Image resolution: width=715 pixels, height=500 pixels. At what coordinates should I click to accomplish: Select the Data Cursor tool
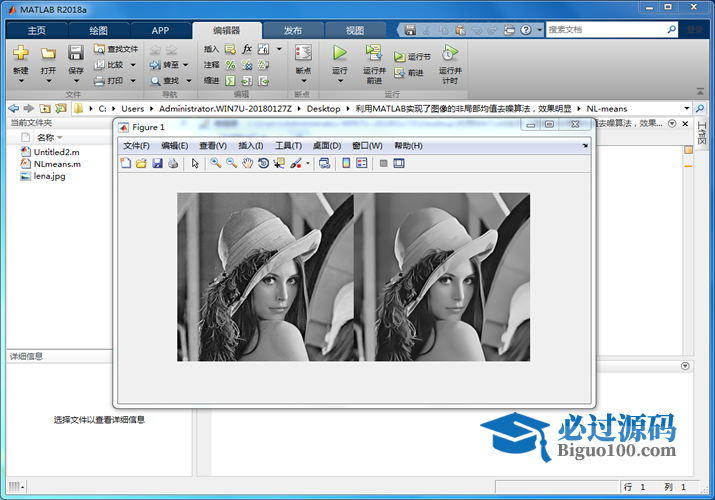(279, 163)
